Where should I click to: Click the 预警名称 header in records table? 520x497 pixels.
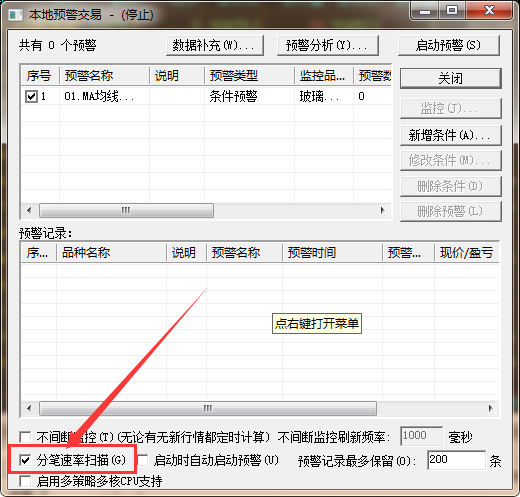pyautogui.click(x=244, y=253)
